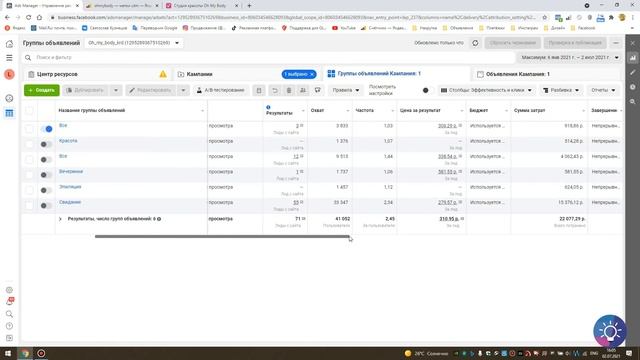Expand the Результаты totals row chevron
Viewport: 640px width, 360px height.
(60, 219)
